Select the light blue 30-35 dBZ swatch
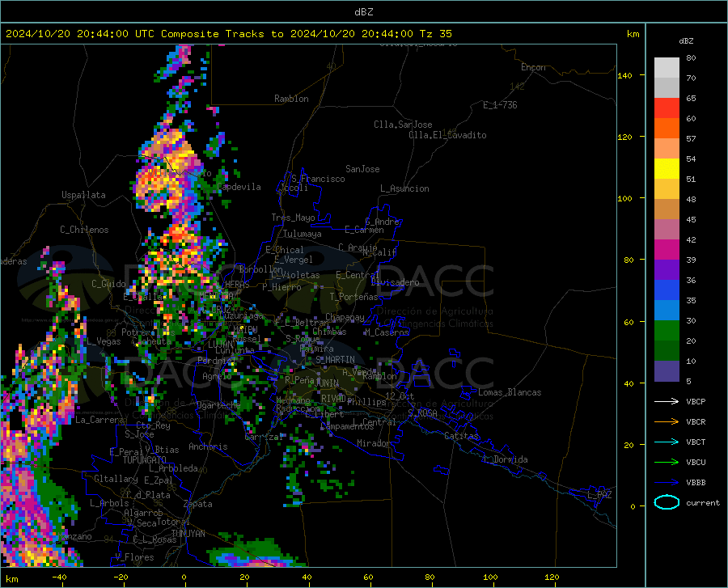 pos(667,311)
